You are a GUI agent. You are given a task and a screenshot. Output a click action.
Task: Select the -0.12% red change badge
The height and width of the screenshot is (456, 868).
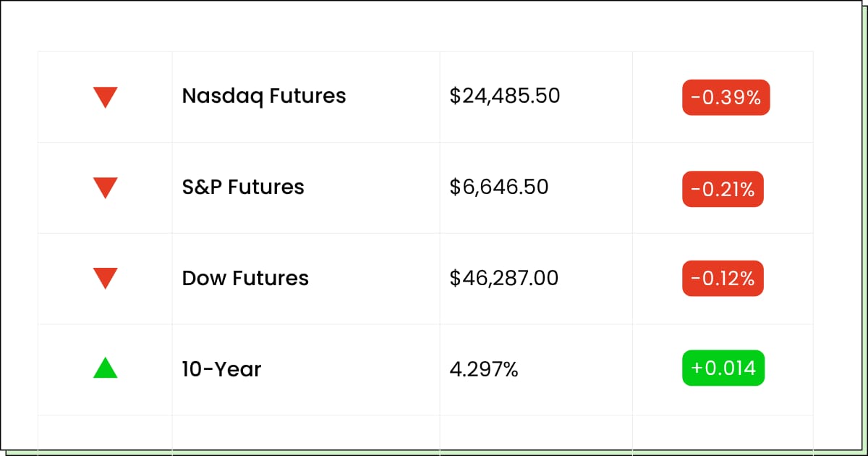point(723,279)
